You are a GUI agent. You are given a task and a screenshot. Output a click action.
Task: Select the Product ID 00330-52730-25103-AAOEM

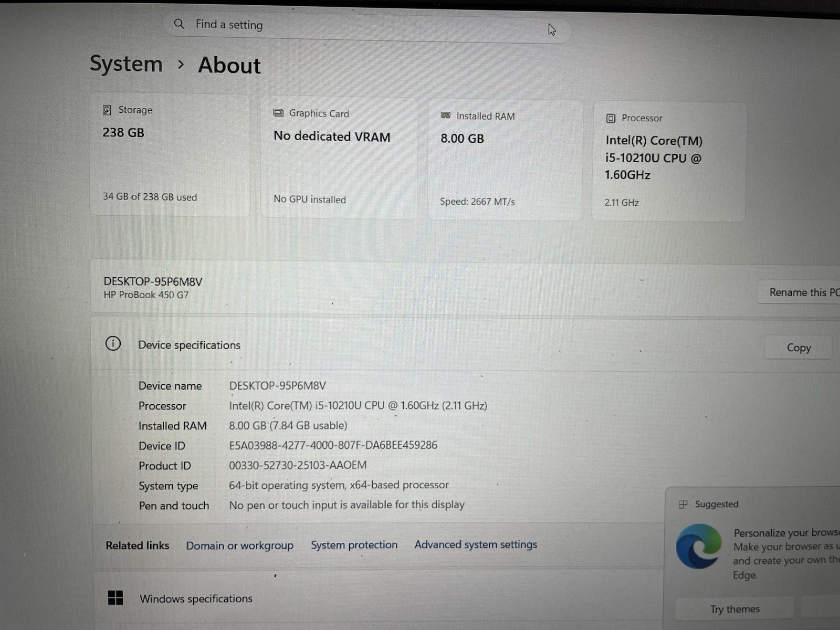(298, 465)
